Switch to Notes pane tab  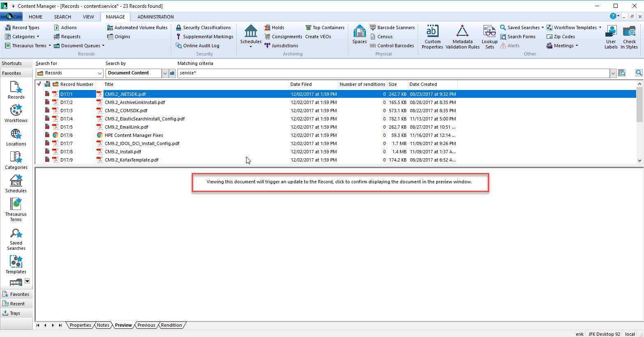tap(103, 325)
